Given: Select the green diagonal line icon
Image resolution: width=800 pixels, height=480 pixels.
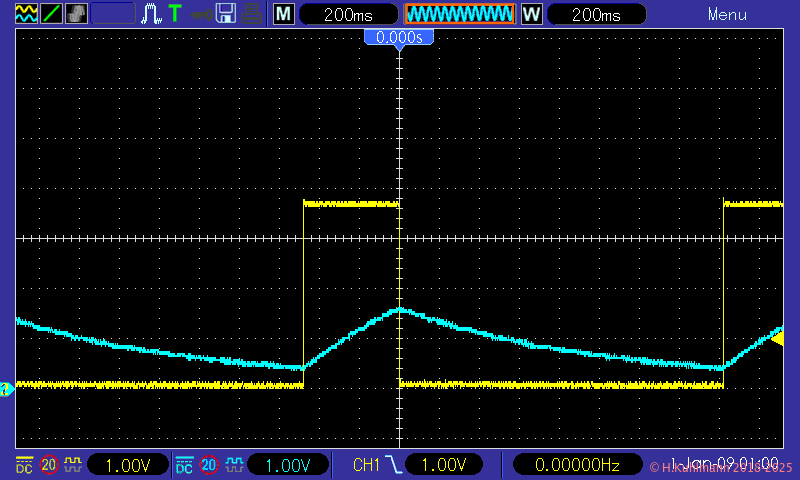Looking at the screenshot, I should tap(49, 14).
